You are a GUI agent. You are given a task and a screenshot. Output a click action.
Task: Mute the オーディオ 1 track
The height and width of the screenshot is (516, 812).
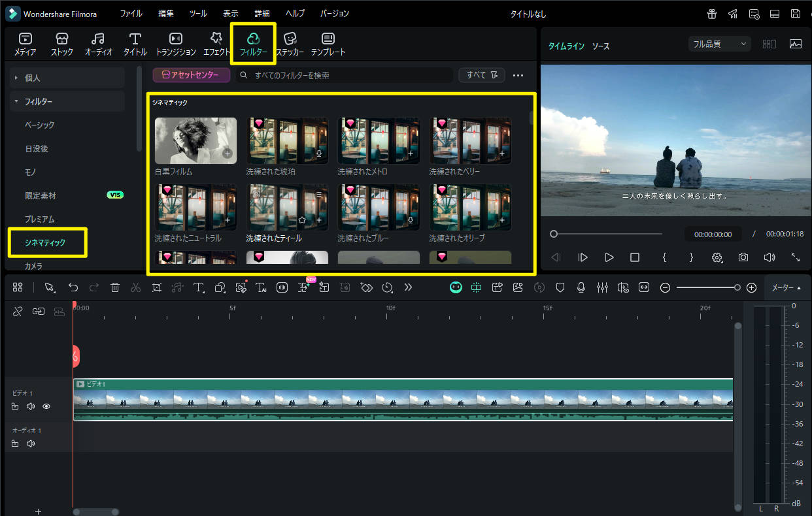coord(30,444)
